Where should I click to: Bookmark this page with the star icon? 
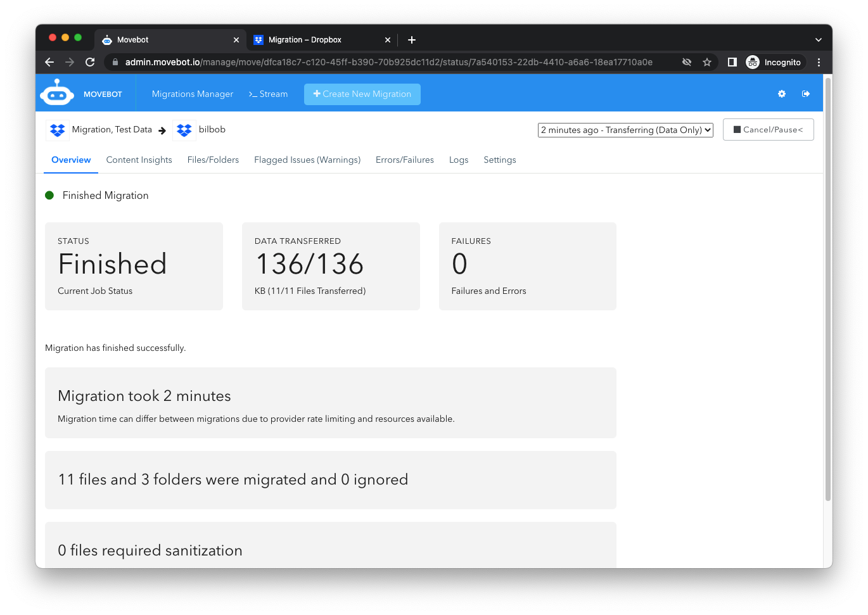pyautogui.click(x=707, y=62)
